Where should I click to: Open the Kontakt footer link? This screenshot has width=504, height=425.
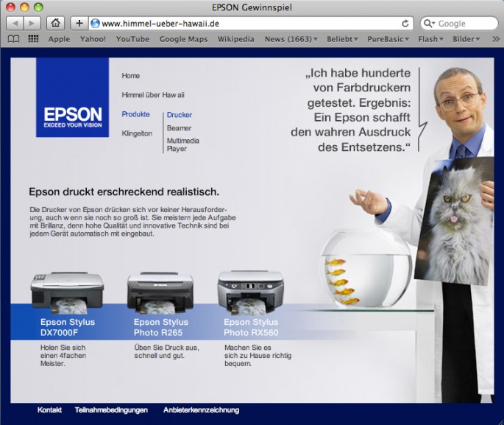[x=49, y=410]
